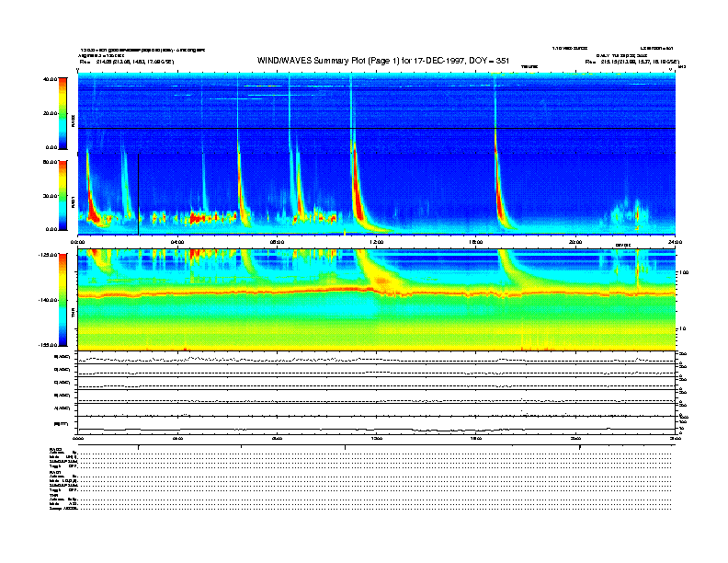
Task: Click the 24:00 label under RAD1 spectrogram
Action: (675, 242)
